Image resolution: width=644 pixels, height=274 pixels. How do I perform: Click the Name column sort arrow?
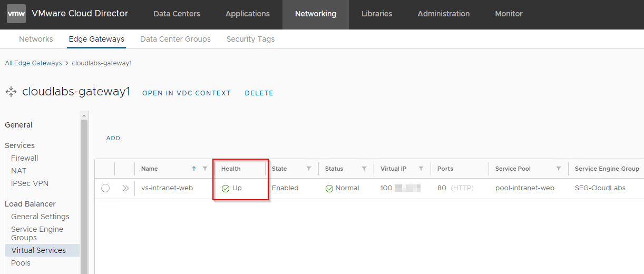click(194, 169)
